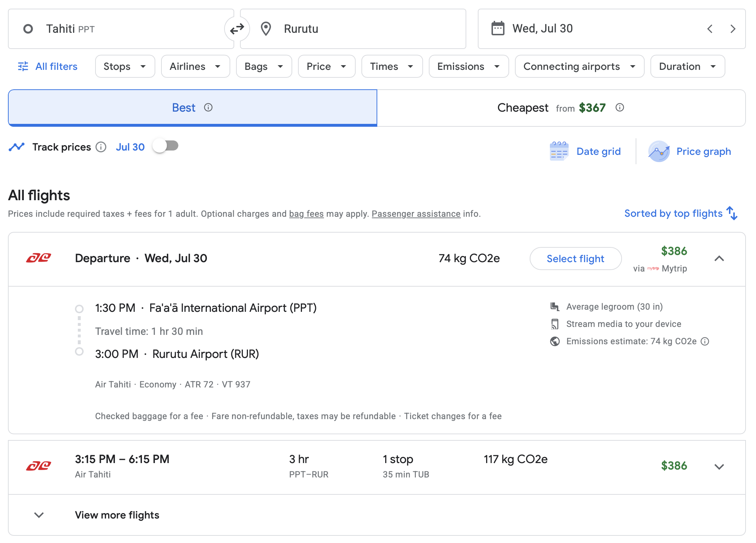756x543 pixels.
Task: Click 'Air Tahiti · Economy · ATR 72 · VT 937'
Action: coord(173,385)
